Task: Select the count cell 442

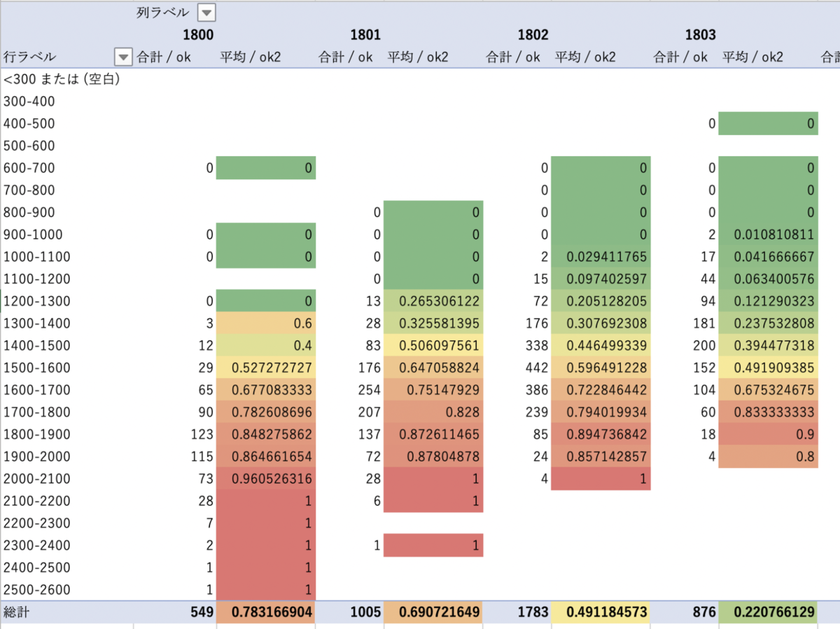Action: click(536, 368)
